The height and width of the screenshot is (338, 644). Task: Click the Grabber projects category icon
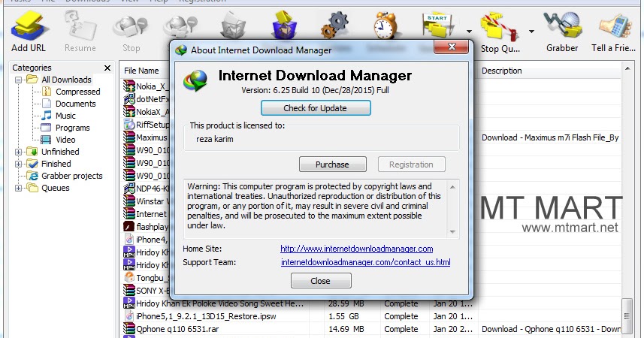coord(32,176)
